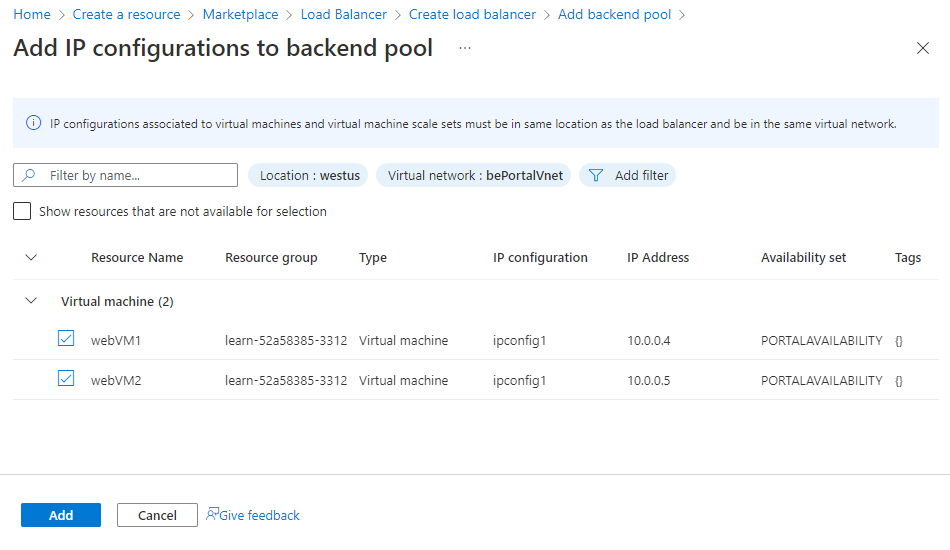Open Load Balancer breadcrumb

[x=344, y=14]
